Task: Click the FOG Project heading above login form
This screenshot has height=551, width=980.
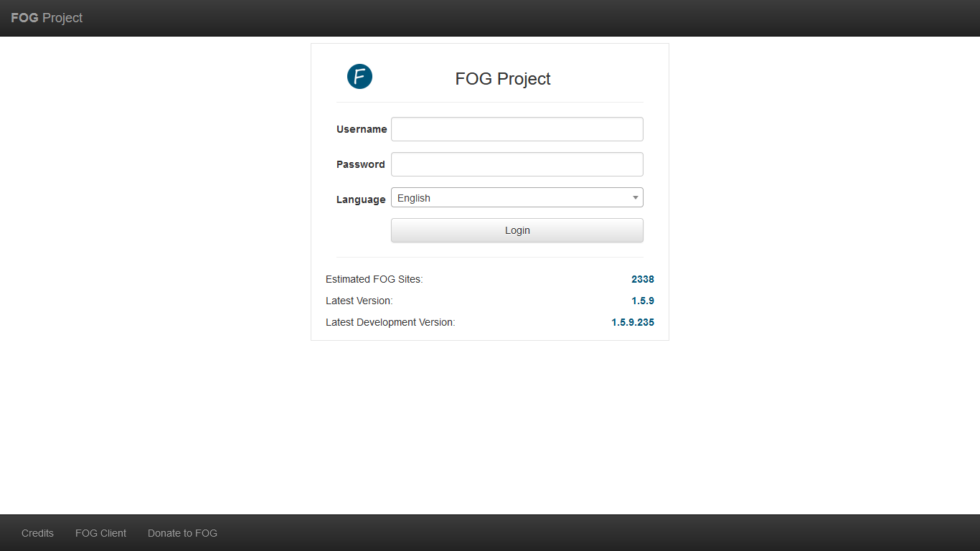Action: pos(503,79)
